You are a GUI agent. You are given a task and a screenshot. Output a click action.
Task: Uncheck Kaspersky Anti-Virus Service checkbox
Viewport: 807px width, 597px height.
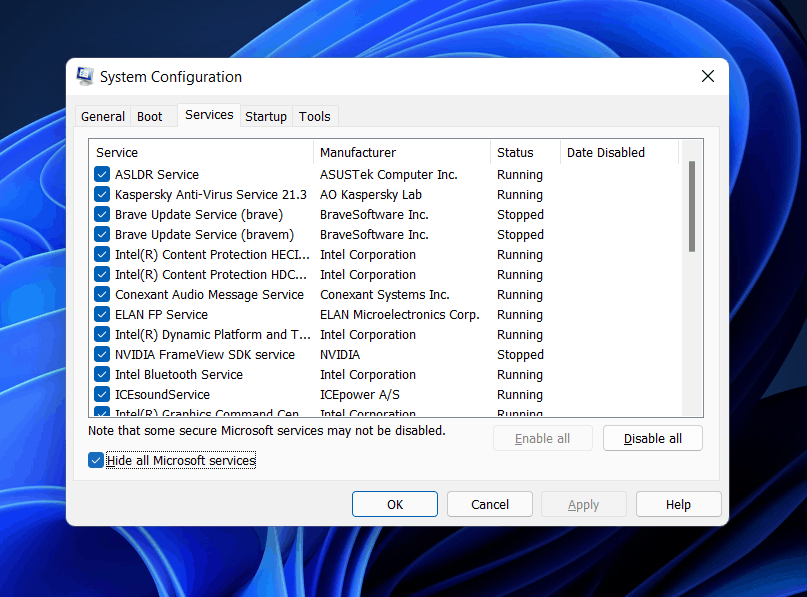(102, 195)
